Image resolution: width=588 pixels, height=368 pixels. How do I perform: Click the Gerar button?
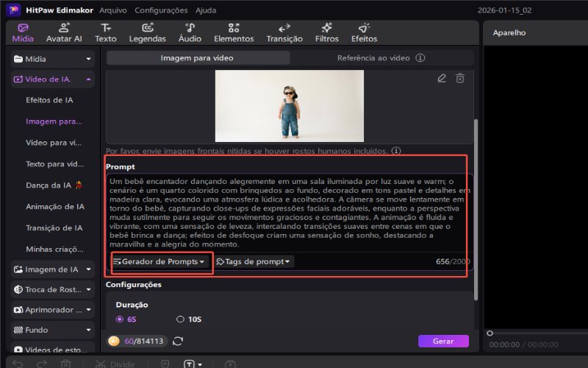(x=443, y=341)
